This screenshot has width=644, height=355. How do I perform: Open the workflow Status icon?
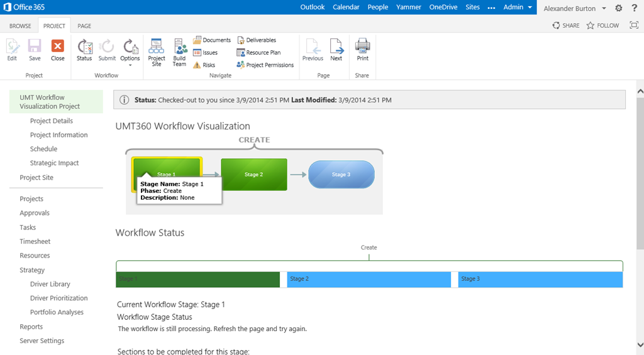pyautogui.click(x=84, y=50)
